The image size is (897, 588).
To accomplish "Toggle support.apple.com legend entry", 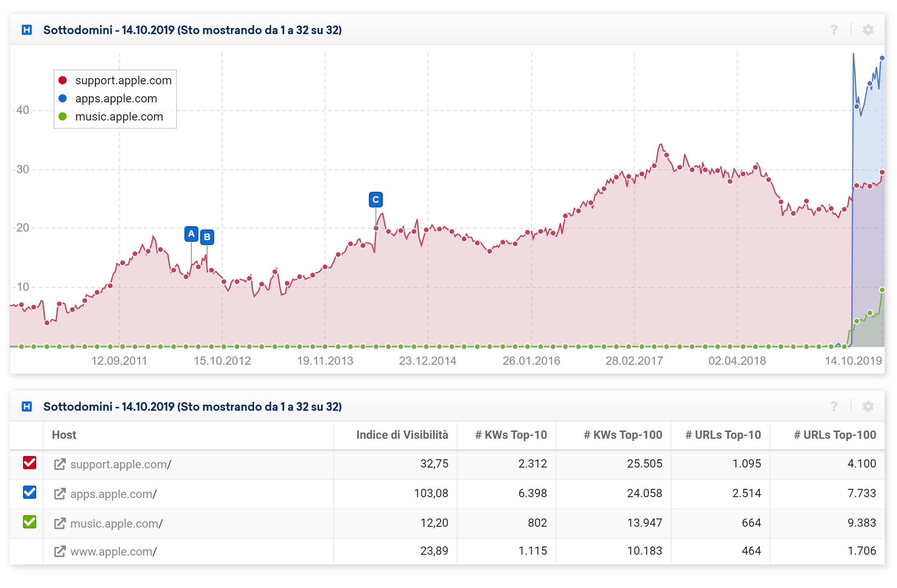I will coord(115,80).
